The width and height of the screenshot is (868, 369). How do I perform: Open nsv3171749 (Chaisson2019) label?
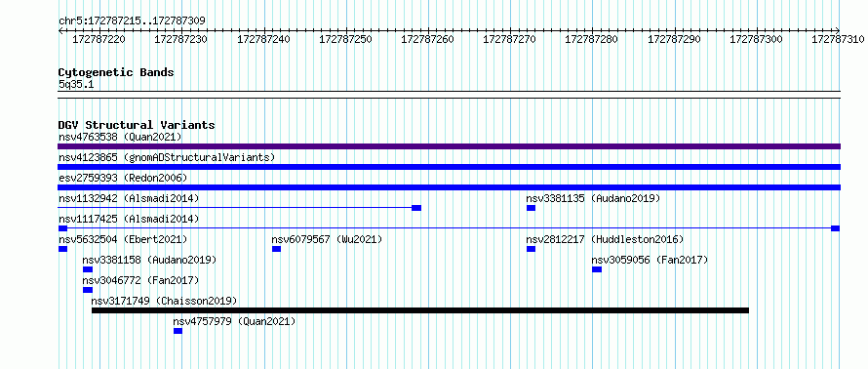[x=165, y=301]
